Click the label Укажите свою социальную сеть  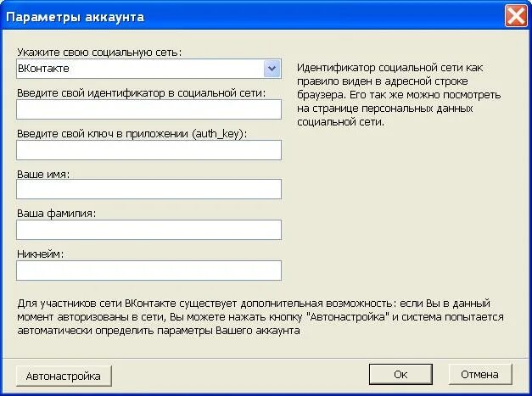[99, 53]
